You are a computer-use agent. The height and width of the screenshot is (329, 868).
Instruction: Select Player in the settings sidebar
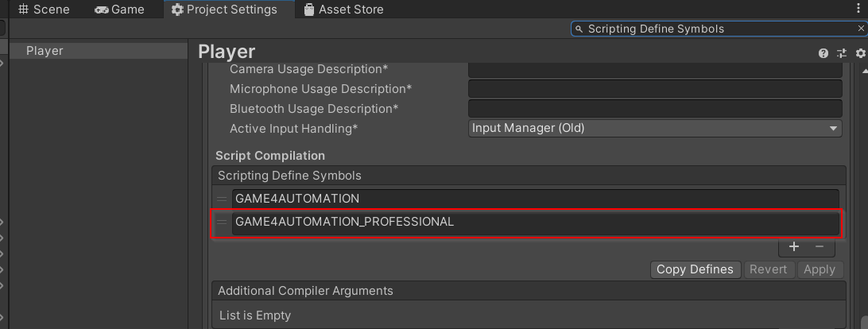point(99,51)
